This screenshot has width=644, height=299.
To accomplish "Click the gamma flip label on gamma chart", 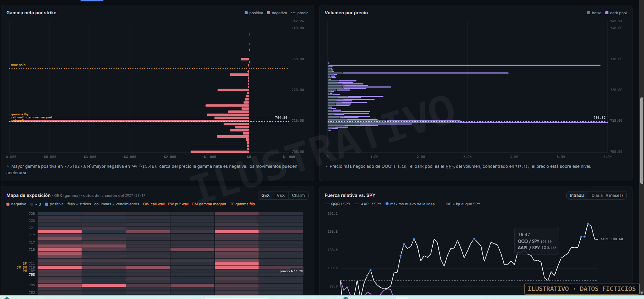I will [x=20, y=114].
